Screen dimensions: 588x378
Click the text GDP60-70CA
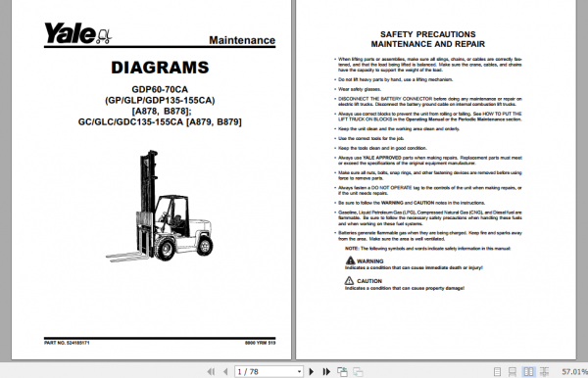coord(160,89)
